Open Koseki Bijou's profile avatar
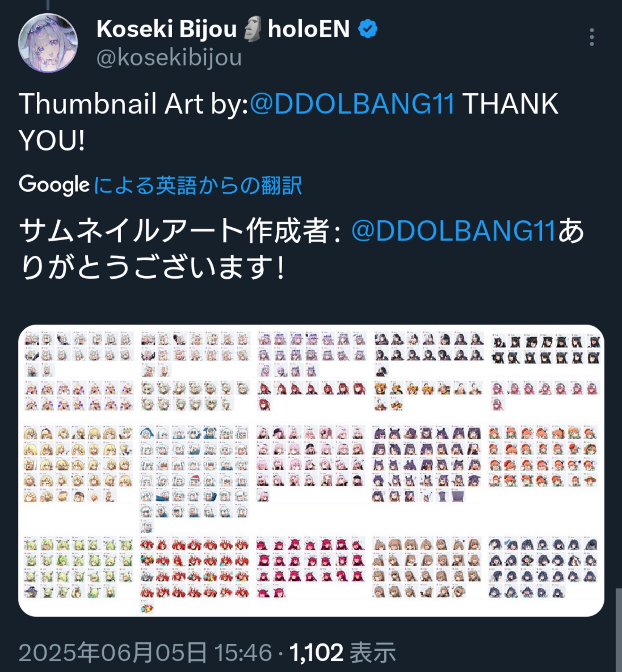 tap(48, 43)
